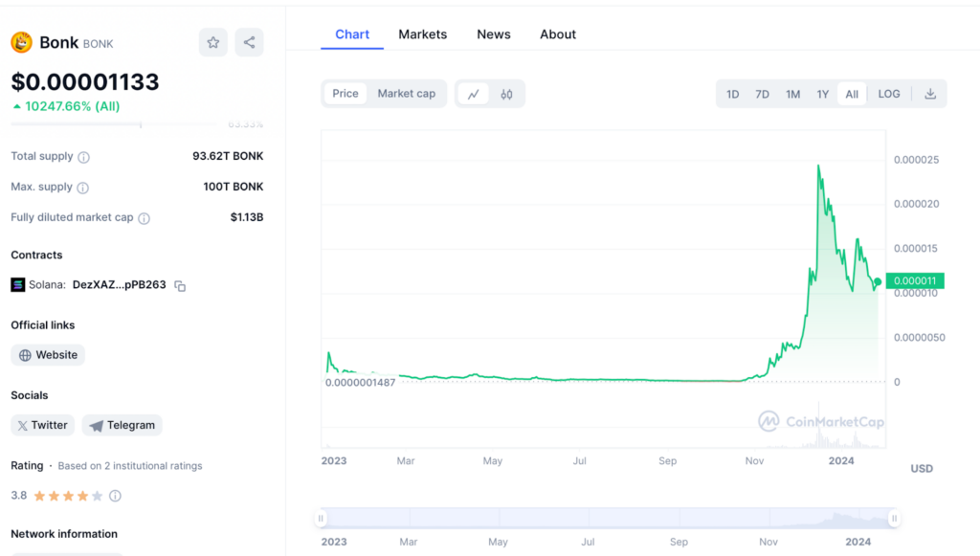Open the Markets tab
The image size is (980, 556).
pos(422,34)
